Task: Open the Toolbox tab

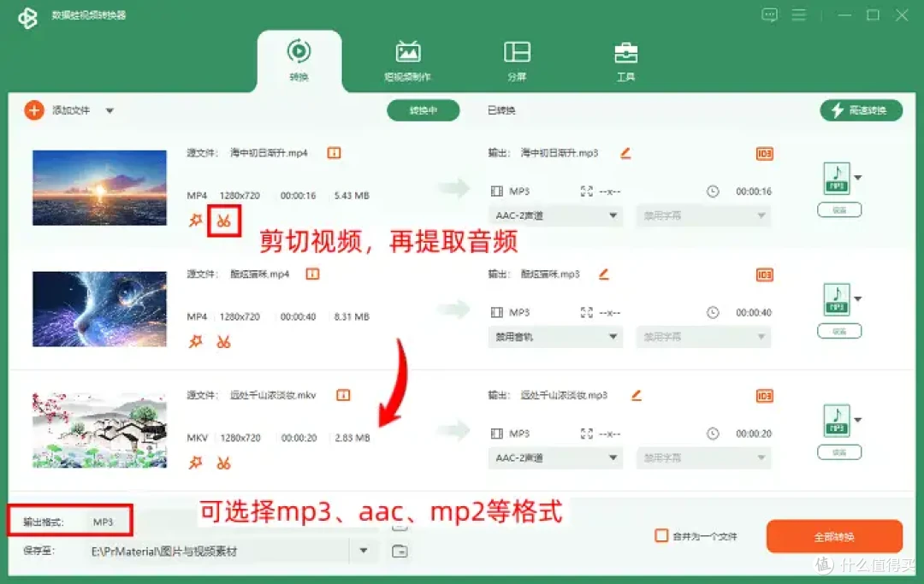Action: tap(625, 61)
